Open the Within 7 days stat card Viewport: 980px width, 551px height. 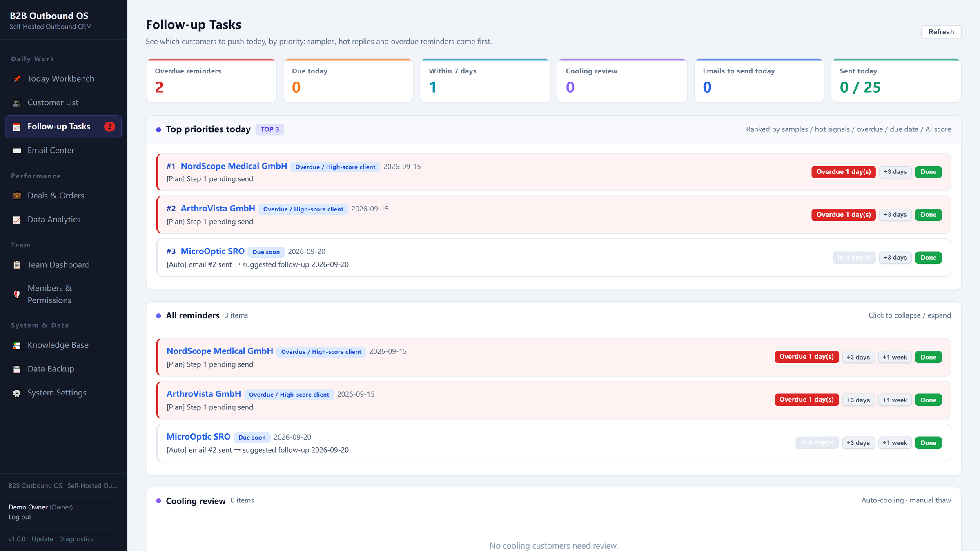tap(485, 80)
